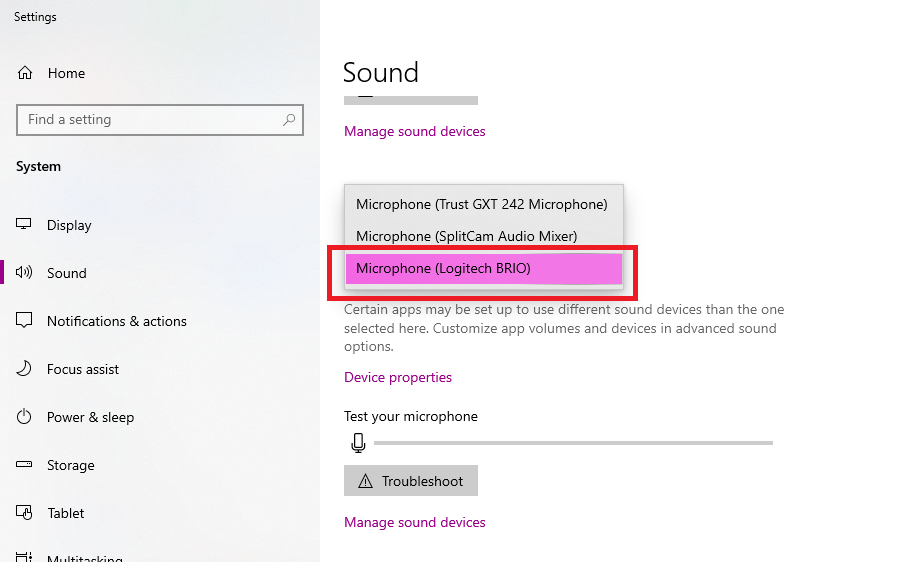Open Device properties link
The image size is (920, 562).
[x=398, y=377]
